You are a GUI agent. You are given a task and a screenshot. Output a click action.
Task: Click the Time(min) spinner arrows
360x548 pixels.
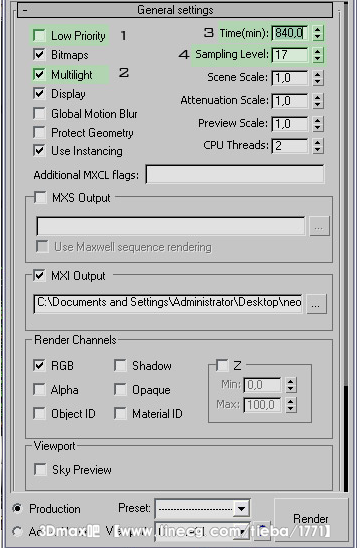pyautogui.click(x=317, y=34)
